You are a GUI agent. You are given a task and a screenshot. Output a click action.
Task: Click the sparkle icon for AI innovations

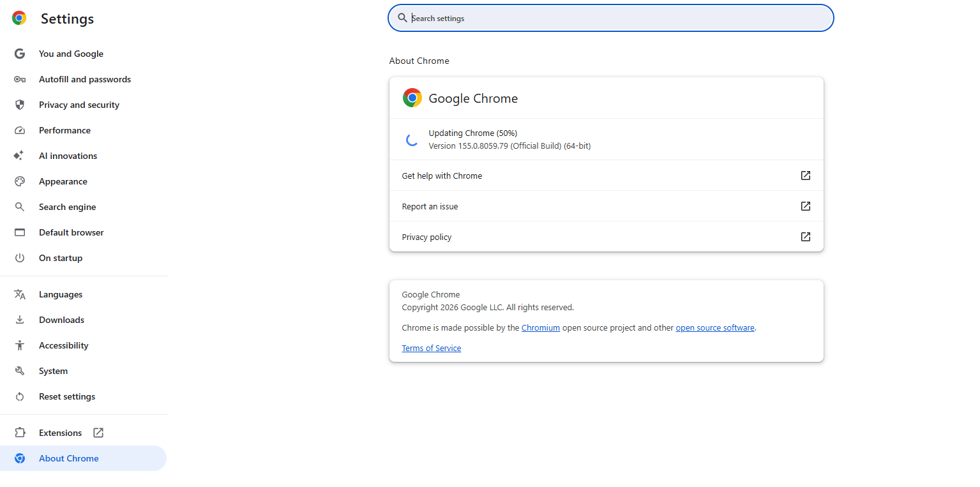coord(19,156)
